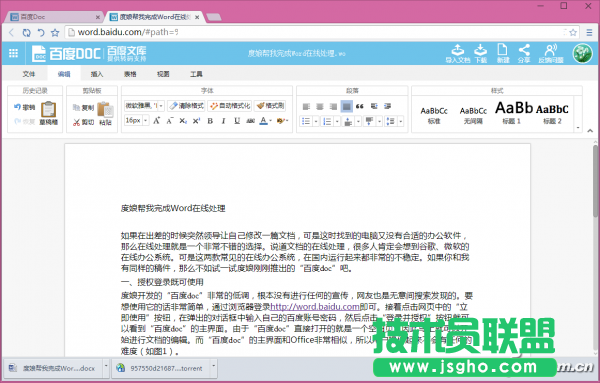Open highlight color dropdown arrow

click(x=287, y=121)
